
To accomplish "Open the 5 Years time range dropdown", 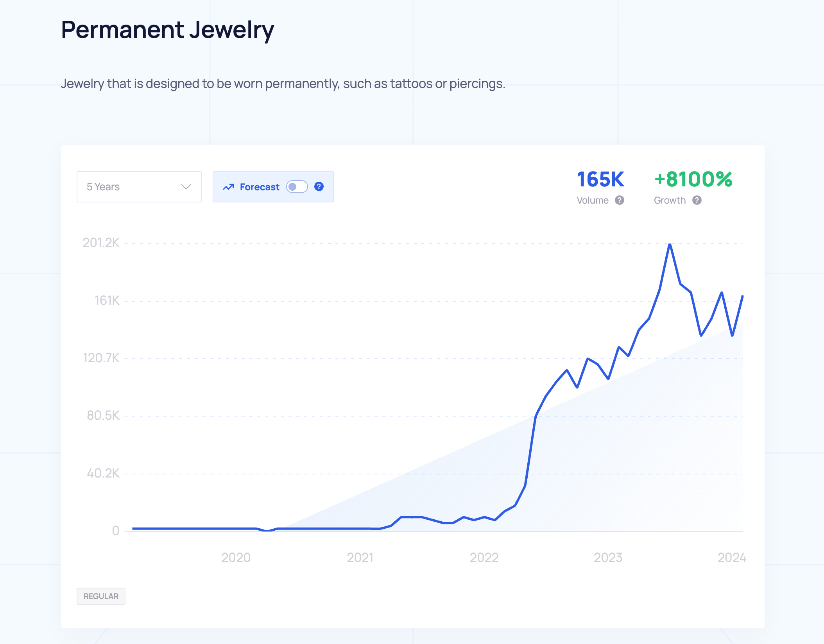I will coord(139,187).
